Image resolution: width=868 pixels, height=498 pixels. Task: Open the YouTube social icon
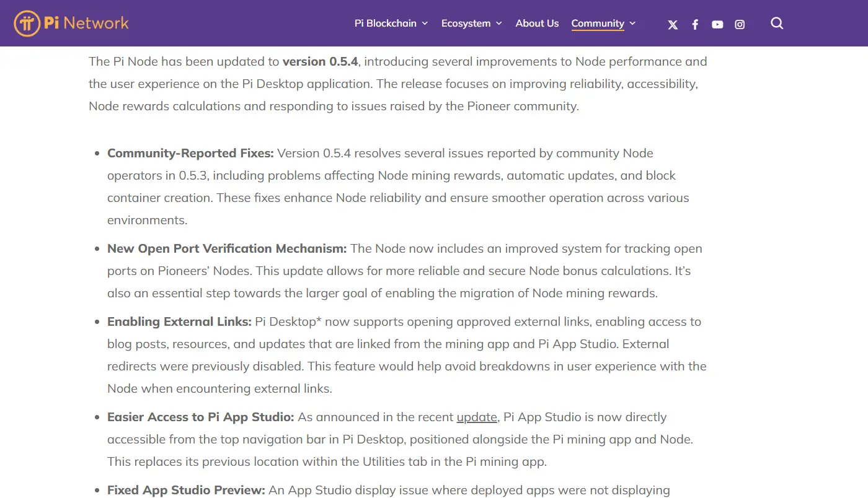pyautogui.click(x=717, y=25)
